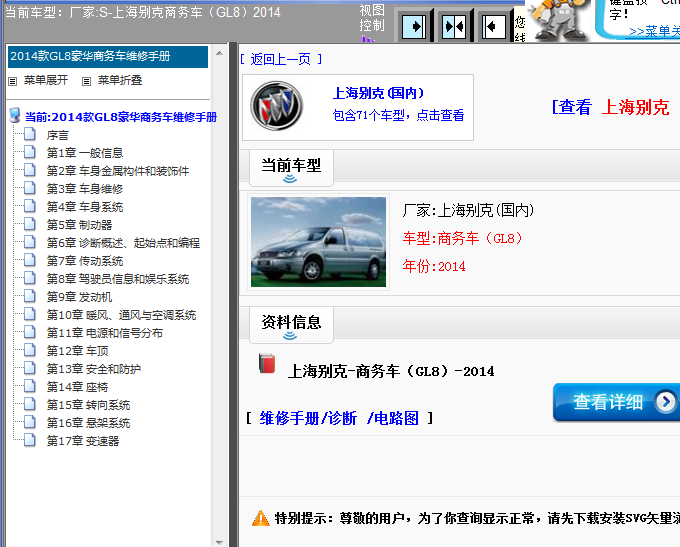The image size is (680, 547).
Task: Open 第17章 变速器
Action: point(83,441)
